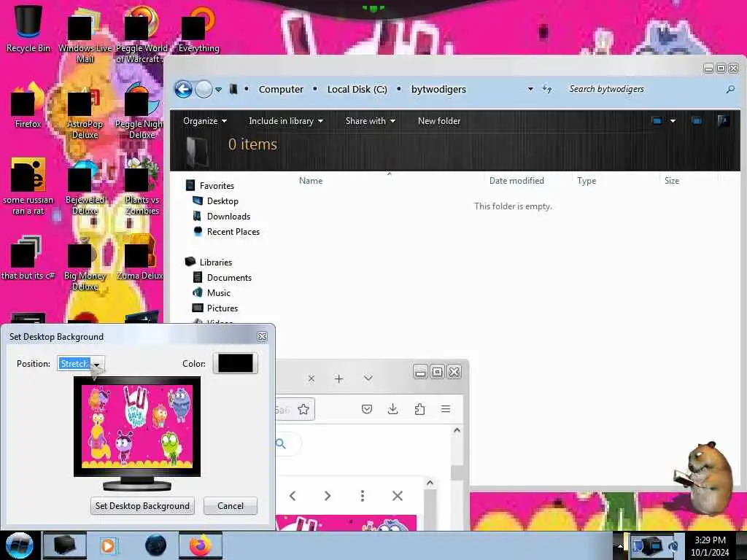This screenshot has height=560, width=747.
Task: Select Computer in the address breadcrumb
Action: pyautogui.click(x=281, y=89)
